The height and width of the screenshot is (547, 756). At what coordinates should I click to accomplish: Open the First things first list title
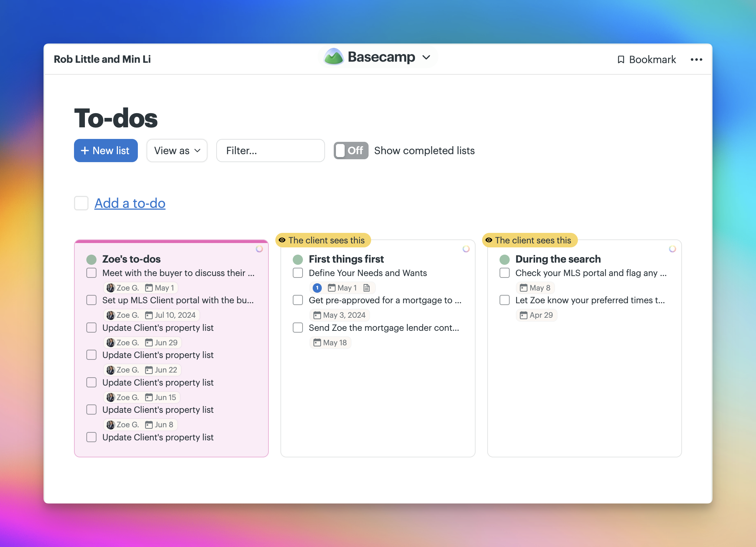click(346, 259)
